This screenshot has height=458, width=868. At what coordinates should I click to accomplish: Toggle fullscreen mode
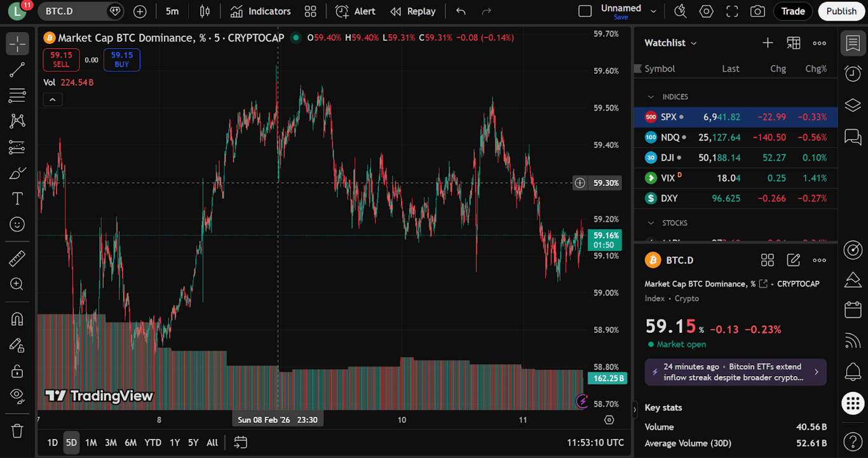point(732,11)
